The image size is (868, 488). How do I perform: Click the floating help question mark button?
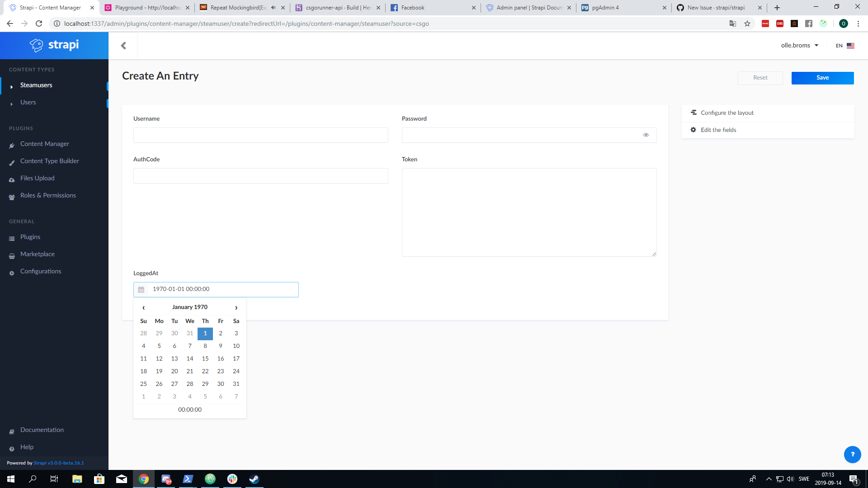(853, 455)
